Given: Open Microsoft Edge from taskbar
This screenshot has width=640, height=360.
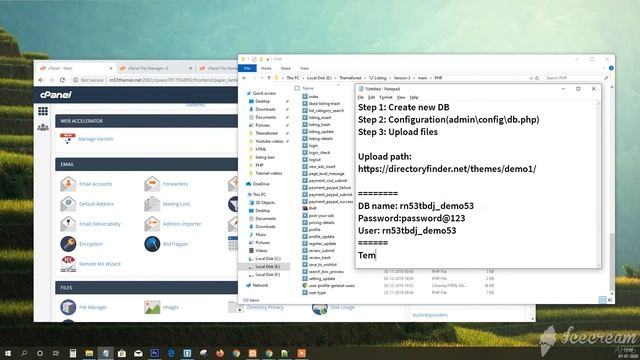Looking at the screenshot, I should pos(171,353).
